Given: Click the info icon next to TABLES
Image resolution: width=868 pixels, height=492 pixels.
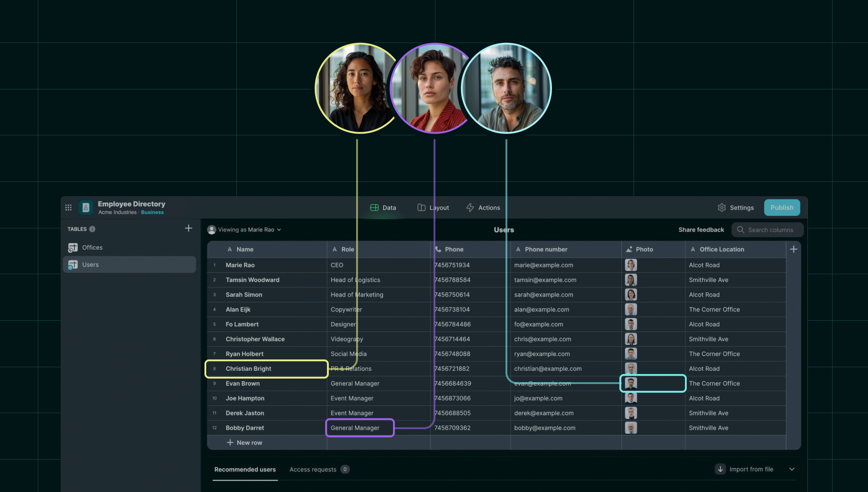Looking at the screenshot, I should [92, 229].
